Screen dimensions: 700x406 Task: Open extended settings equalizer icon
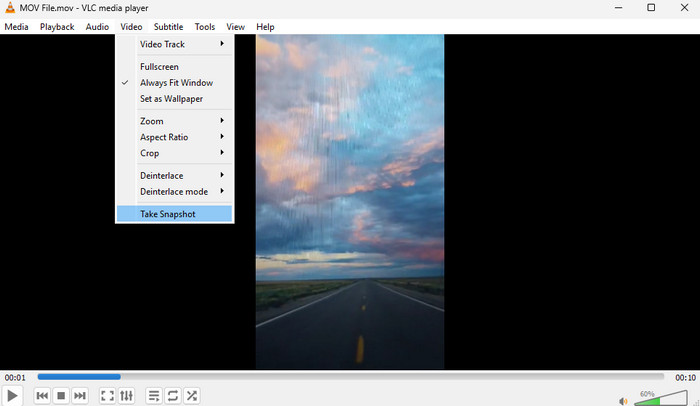[127, 396]
